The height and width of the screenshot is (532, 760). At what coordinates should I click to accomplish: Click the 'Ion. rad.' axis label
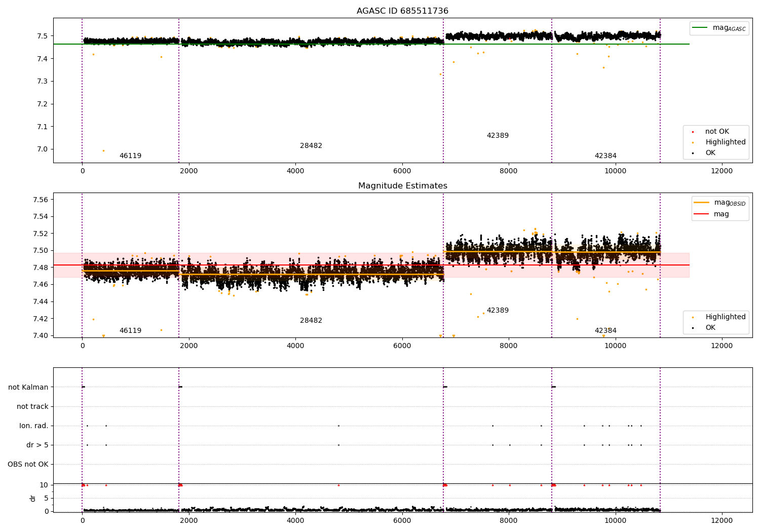(x=34, y=426)
